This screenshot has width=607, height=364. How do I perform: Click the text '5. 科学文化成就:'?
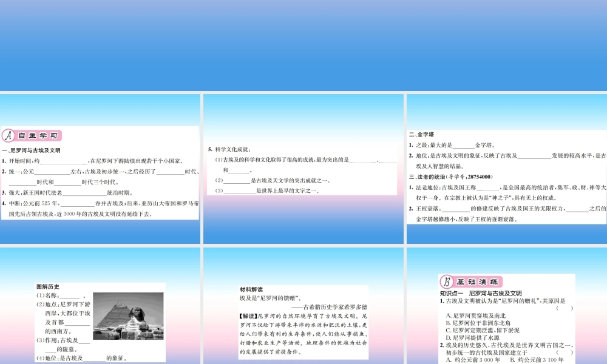(x=229, y=149)
